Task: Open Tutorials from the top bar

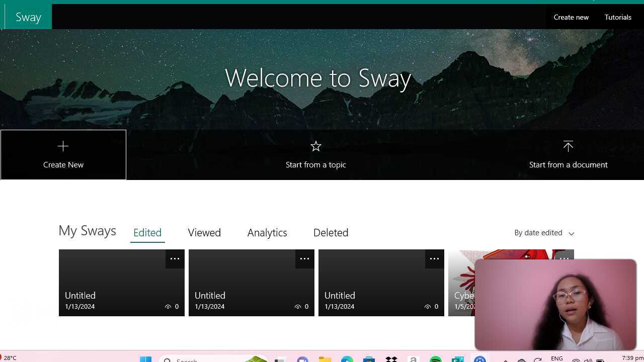Action: pyautogui.click(x=617, y=17)
